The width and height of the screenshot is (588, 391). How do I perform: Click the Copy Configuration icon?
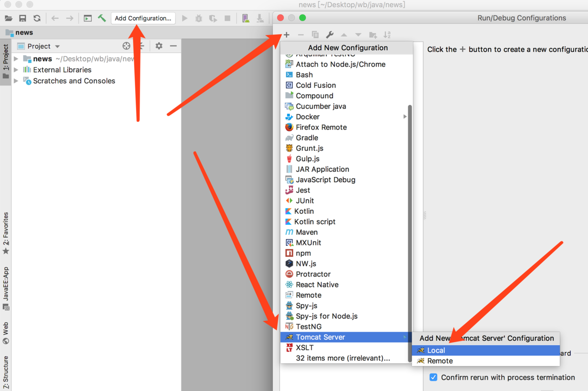pyautogui.click(x=315, y=35)
